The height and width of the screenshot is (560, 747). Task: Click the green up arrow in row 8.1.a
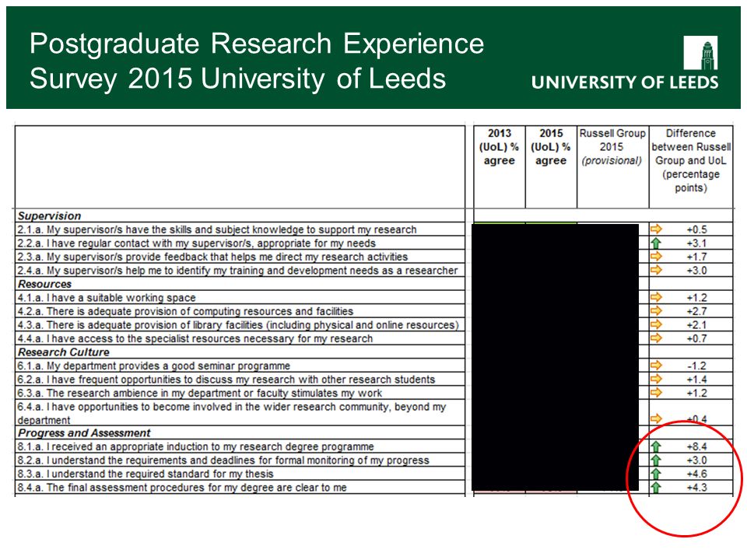656,446
